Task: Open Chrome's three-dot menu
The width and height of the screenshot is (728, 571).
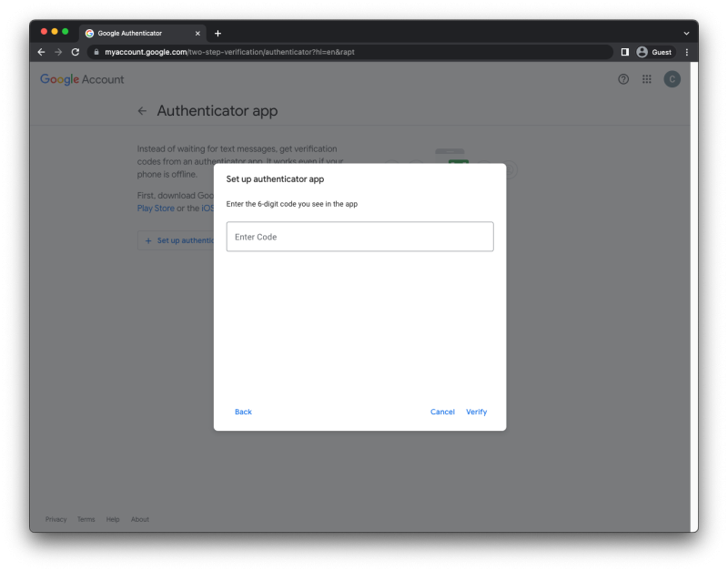Action: [686, 52]
